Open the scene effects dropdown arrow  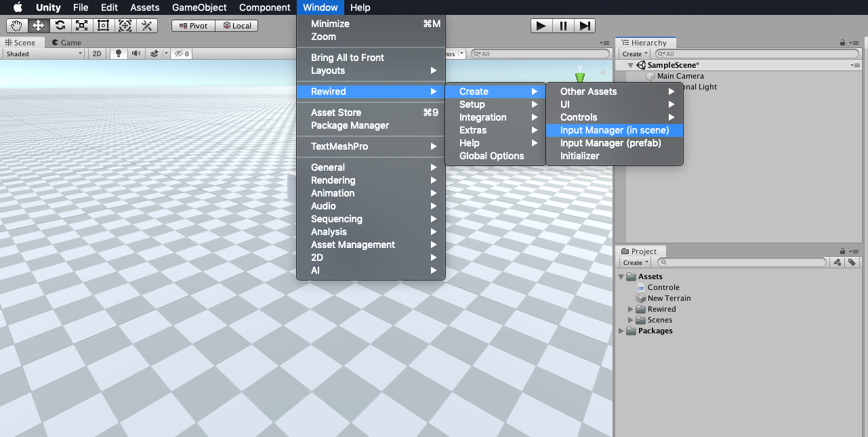(165, 54)
